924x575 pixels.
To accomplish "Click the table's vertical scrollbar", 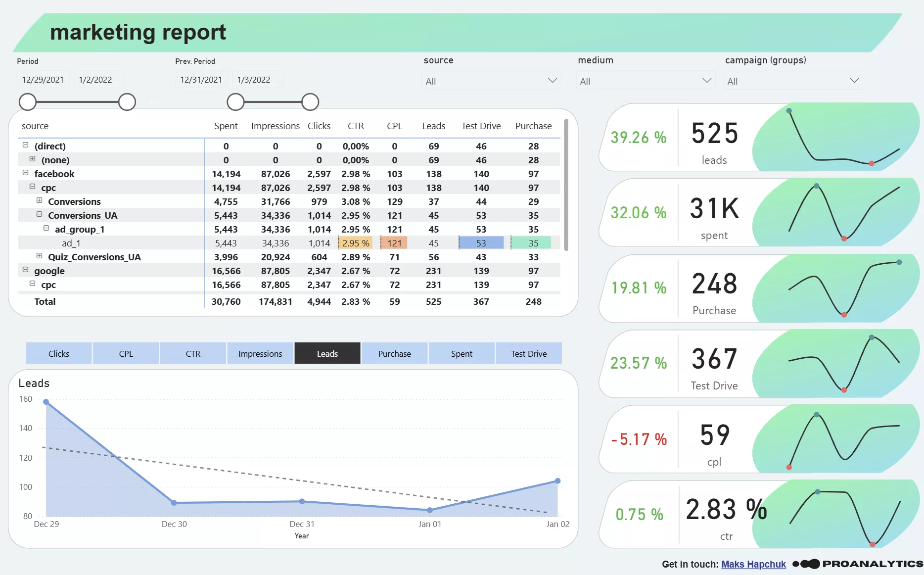I will tap(566, 185).
